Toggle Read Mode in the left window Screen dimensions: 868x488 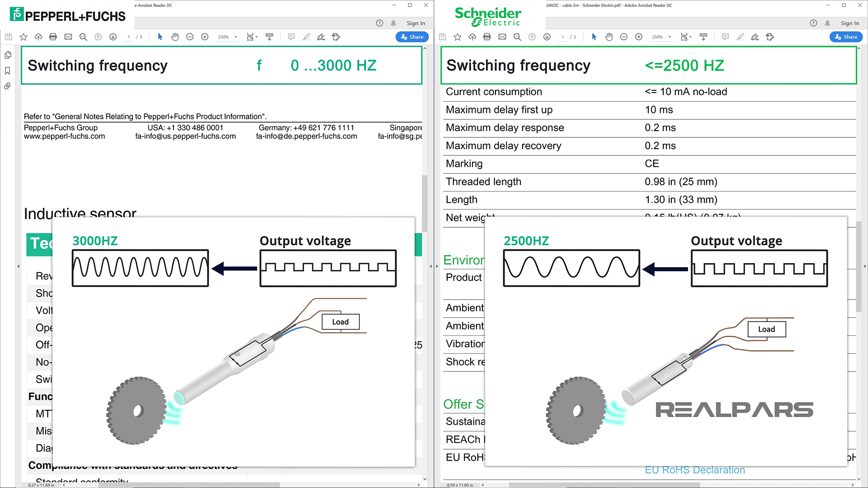click(x=269, y=37)
